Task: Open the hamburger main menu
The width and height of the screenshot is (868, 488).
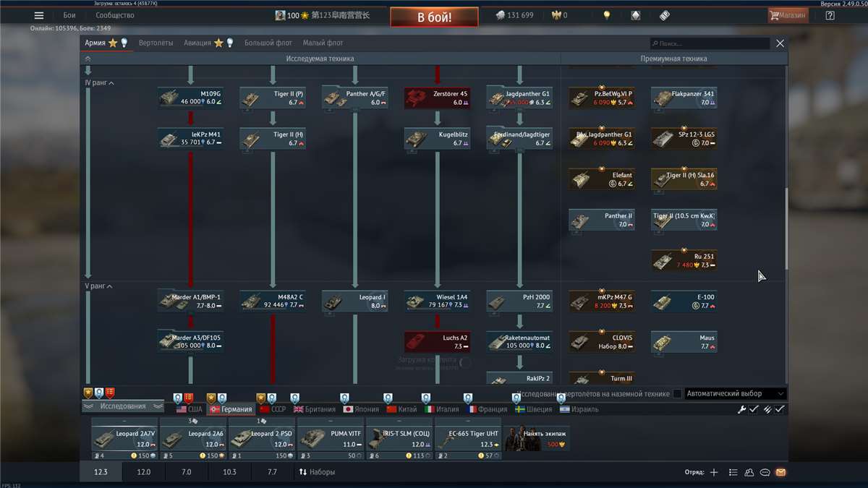Action: 39,16
